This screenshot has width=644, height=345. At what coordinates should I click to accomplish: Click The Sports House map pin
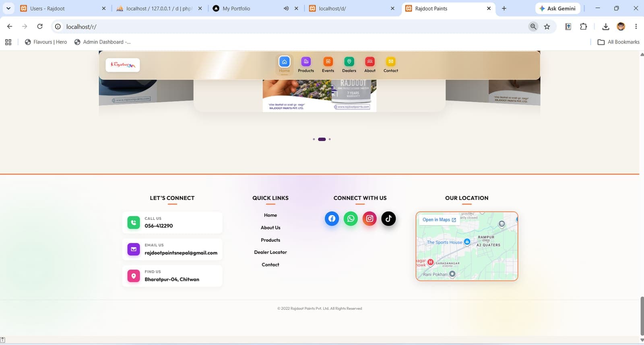467,242
